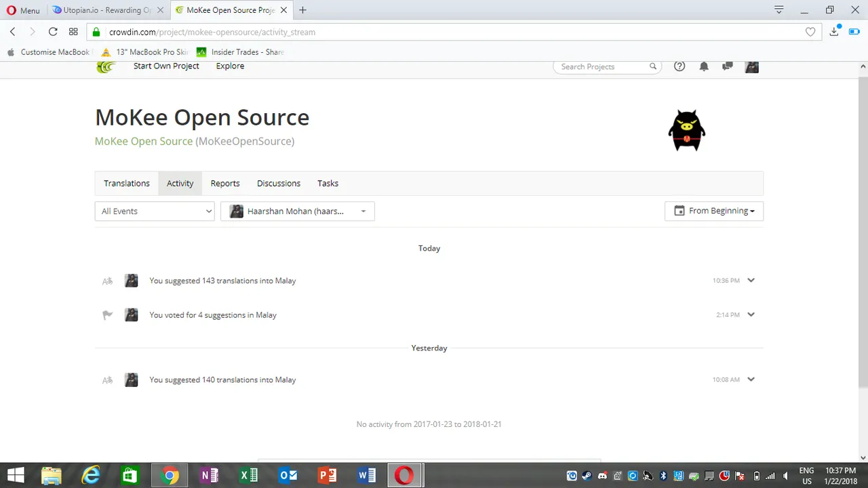The width and height of the screenshot is (868, 488).
Task: Close the MoKee Open Source browser tab
Action: tap(283, 10)
